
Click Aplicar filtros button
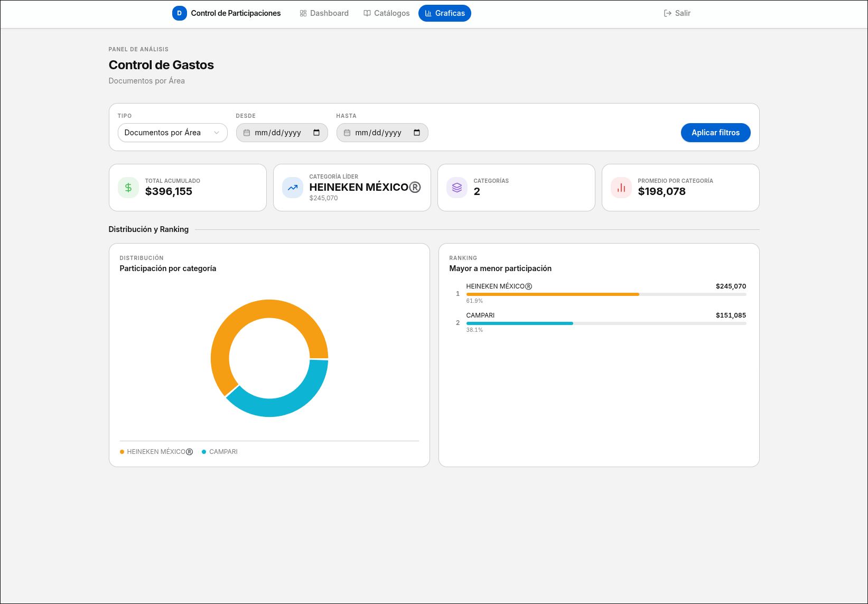tap(716, 133)
